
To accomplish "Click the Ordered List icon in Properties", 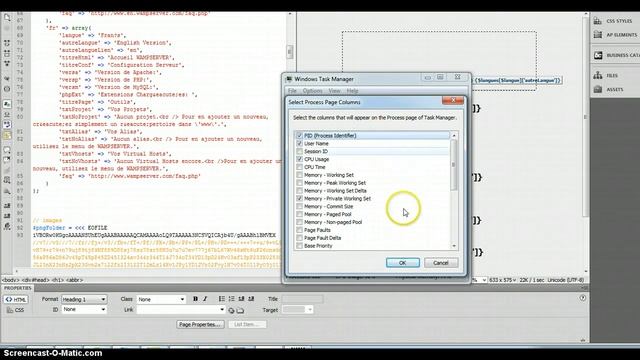I will (x=231, y=299).
